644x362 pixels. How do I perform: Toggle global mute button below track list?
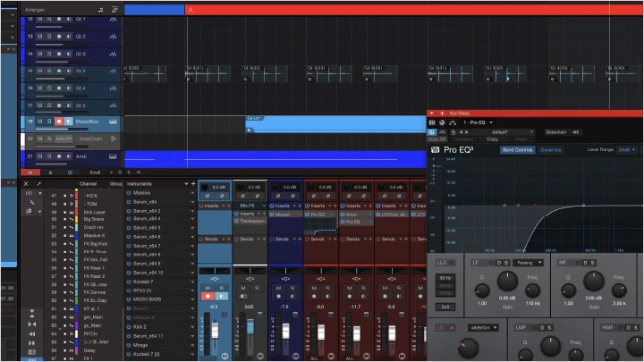(30, 173)
